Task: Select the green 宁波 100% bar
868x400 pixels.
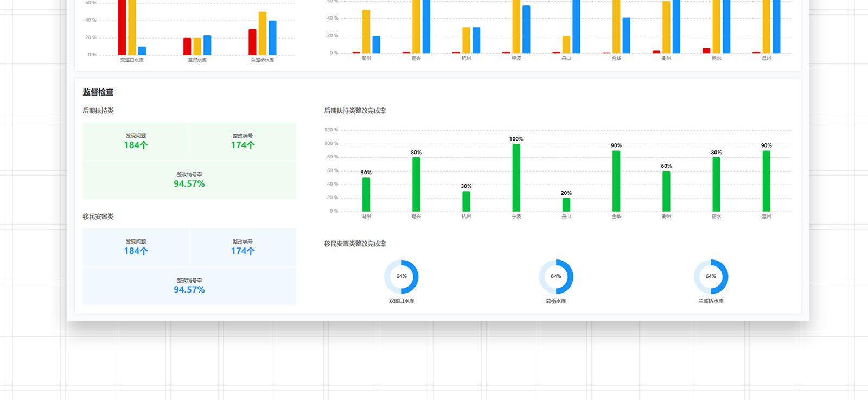Action: (x=516, y=177)
